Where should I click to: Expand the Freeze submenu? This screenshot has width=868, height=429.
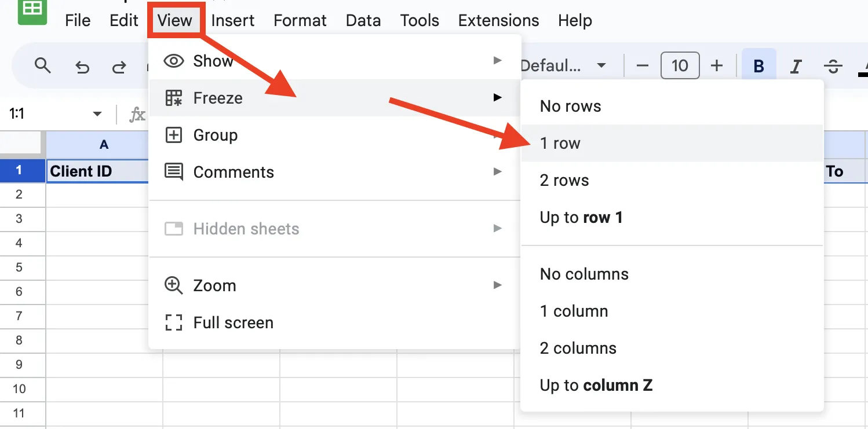click(x=335, y=98)
